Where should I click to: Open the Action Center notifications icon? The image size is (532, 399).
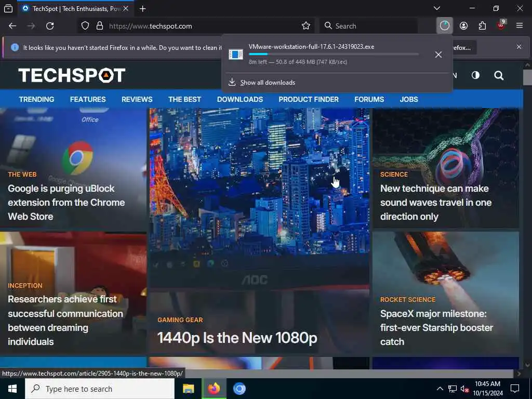515,389
